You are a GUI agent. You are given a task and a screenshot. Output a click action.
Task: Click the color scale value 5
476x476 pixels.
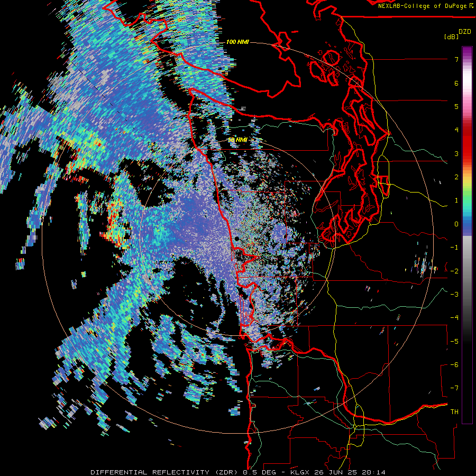tap(456, 106)
